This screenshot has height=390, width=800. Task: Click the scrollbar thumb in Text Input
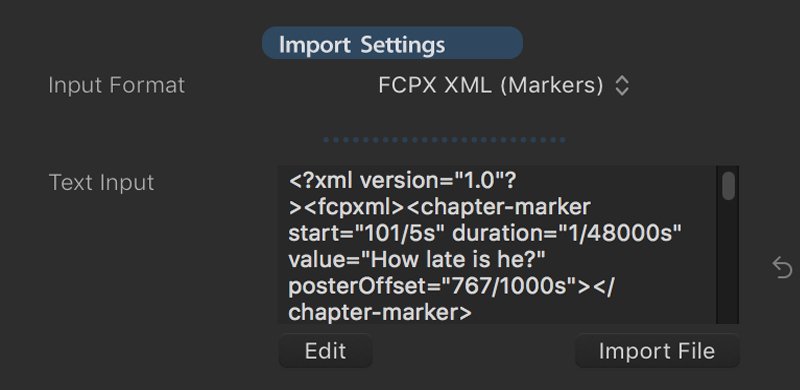coord(729,186)
